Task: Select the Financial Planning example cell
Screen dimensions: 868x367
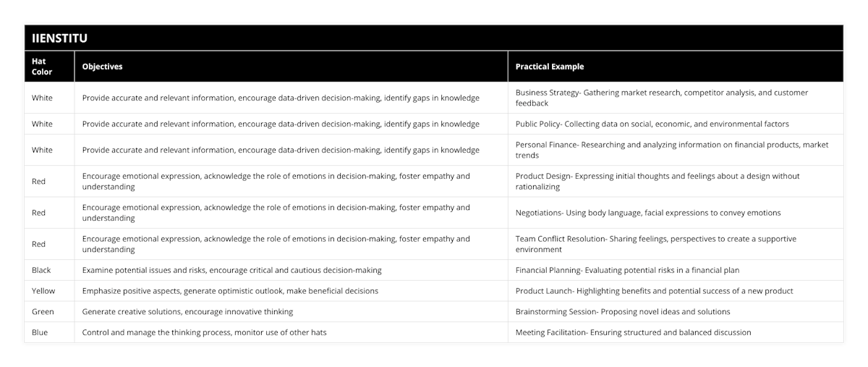Action: (627, 270)
